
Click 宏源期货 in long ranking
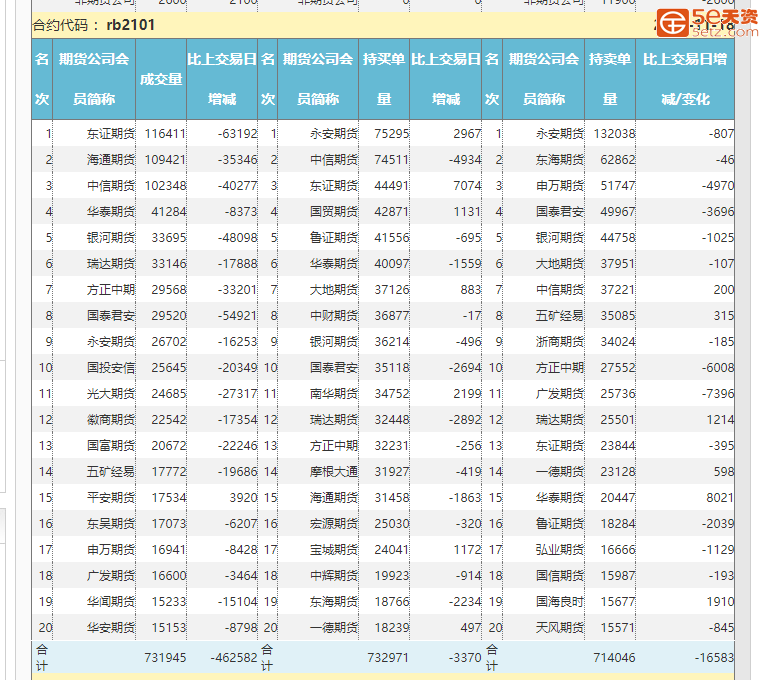334,524
